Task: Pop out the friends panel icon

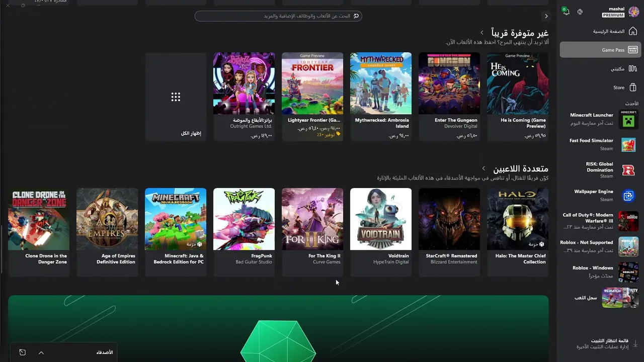Action: click(x=23, y=352)
